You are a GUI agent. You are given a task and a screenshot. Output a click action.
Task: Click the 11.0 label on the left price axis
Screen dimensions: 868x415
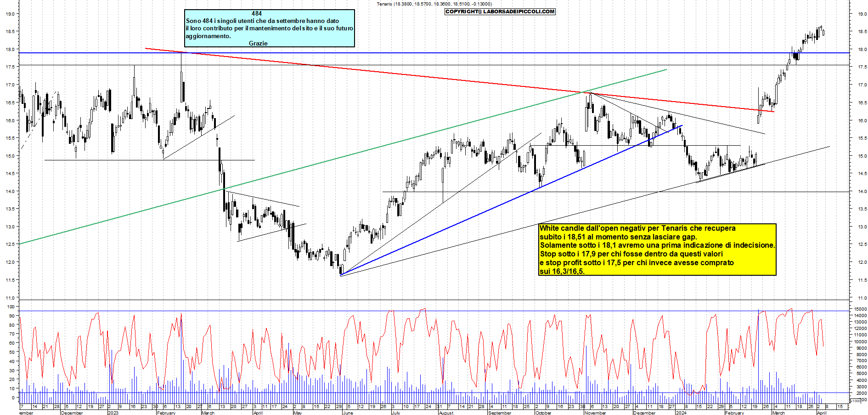coord(9,298)
